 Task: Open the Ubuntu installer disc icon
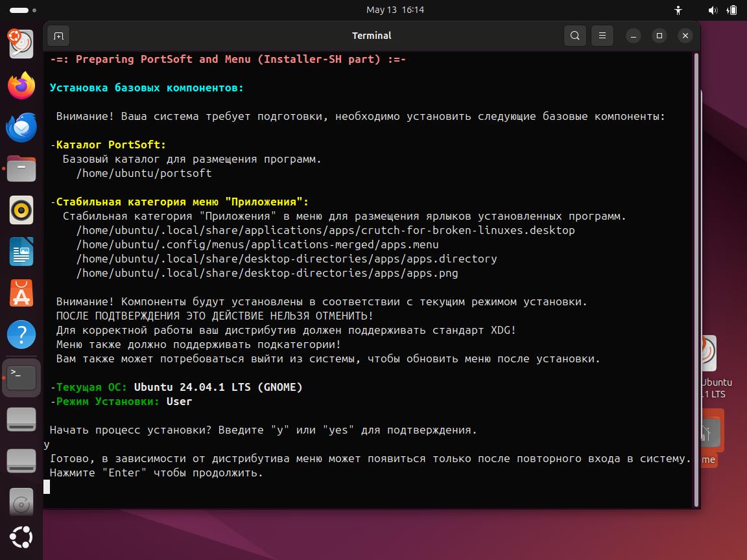(x=21, y=44)
